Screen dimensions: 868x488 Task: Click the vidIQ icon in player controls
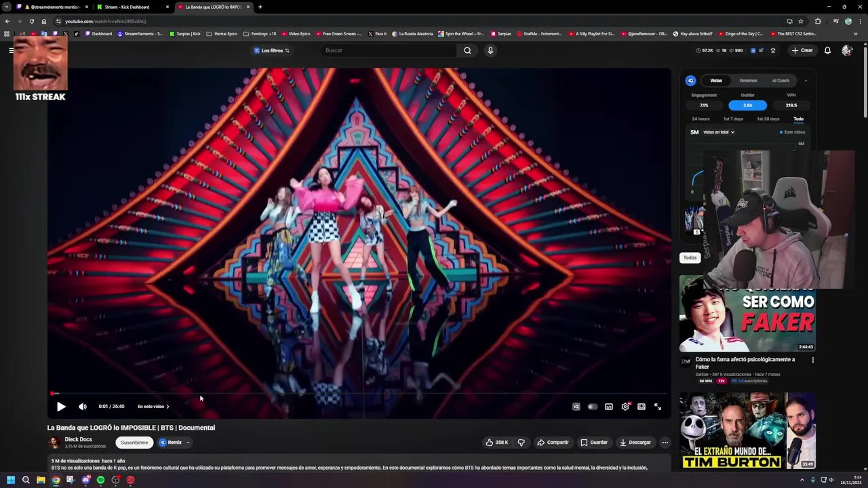[576, 407]
